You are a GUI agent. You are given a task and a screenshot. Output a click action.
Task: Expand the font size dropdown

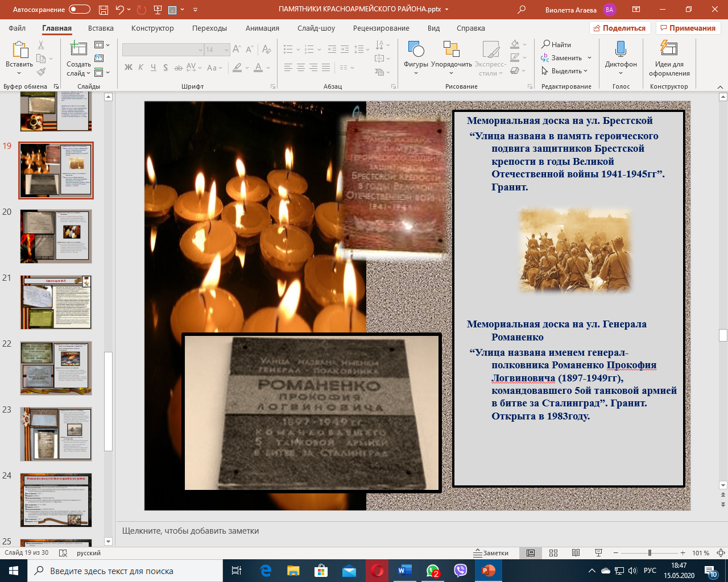226,50
